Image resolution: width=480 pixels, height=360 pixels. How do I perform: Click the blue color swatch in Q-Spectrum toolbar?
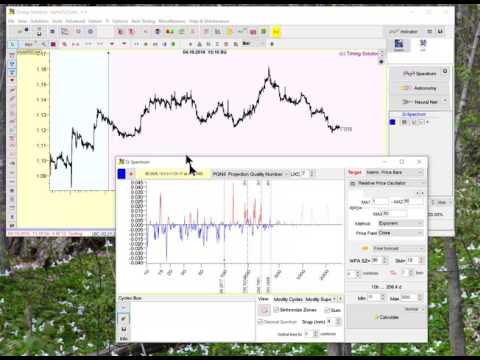coord(122,174)
